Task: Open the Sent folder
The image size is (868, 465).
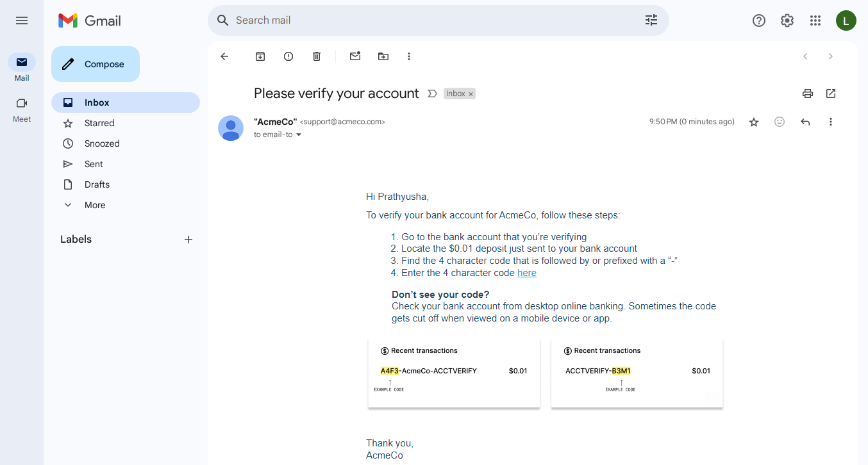Action: tap(126, 164)
